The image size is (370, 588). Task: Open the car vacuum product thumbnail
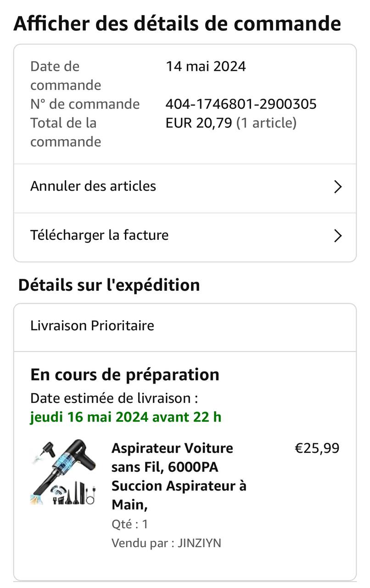(63, 472)
